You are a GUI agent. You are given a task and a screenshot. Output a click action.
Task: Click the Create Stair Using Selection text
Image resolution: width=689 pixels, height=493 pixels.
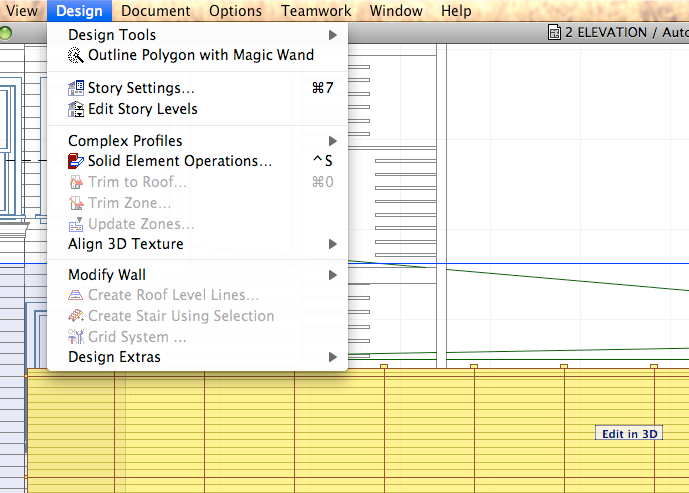(181, 315)
